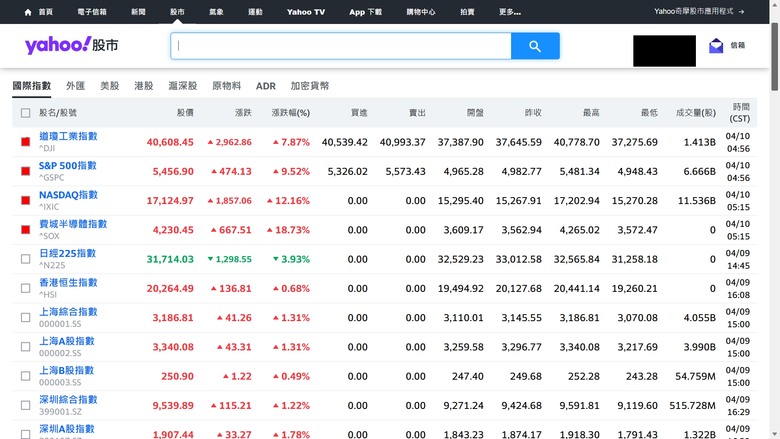Screen dimensions: 780x439
Task: Open 拍賣 in the top navigation
Action: click(x=467, y=12)
